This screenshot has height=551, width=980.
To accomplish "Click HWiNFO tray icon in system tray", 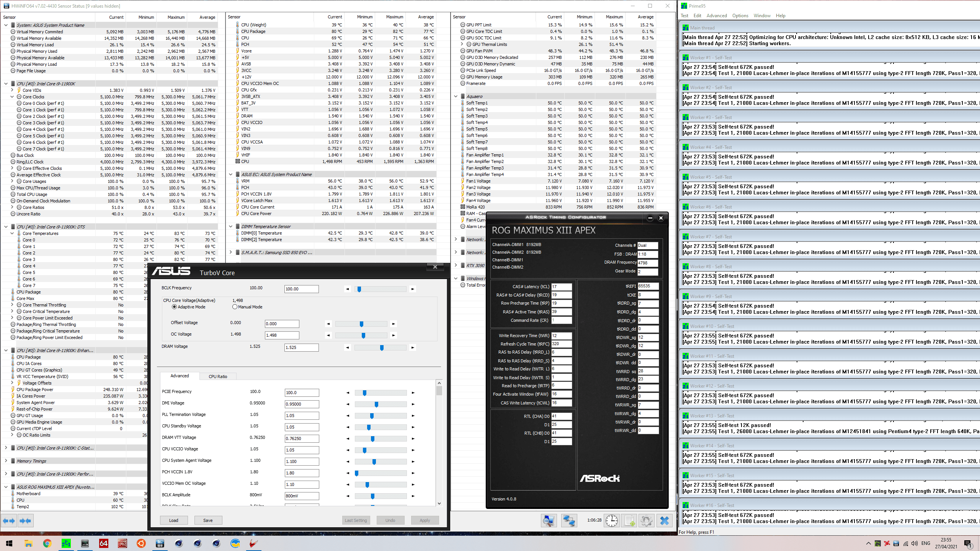I will coord(896,543).
